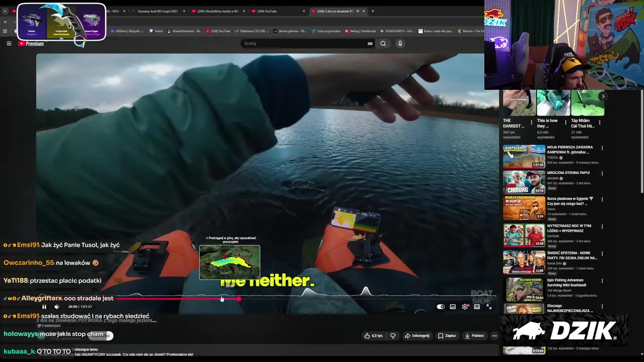This screenshot has height=362, width=644.
Task: Click the red scrubber handle on timeline
Action: (x=238, y=299)
